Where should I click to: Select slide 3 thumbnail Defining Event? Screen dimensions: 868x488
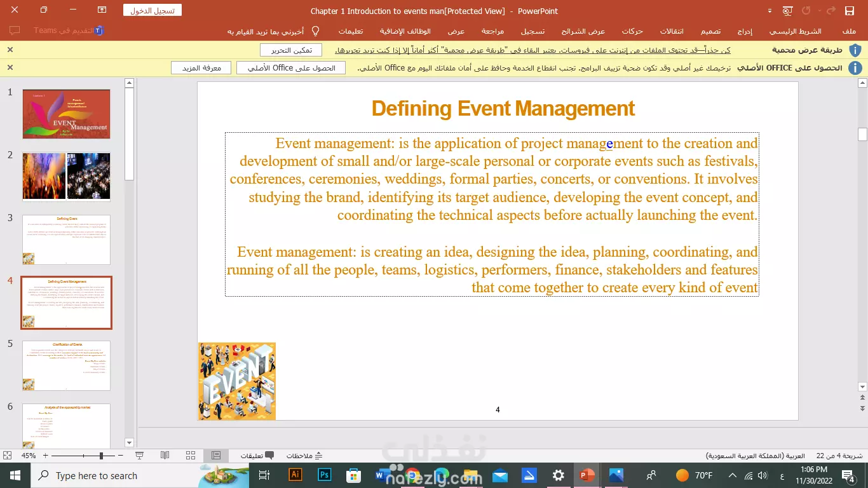(x=66, y=240)
